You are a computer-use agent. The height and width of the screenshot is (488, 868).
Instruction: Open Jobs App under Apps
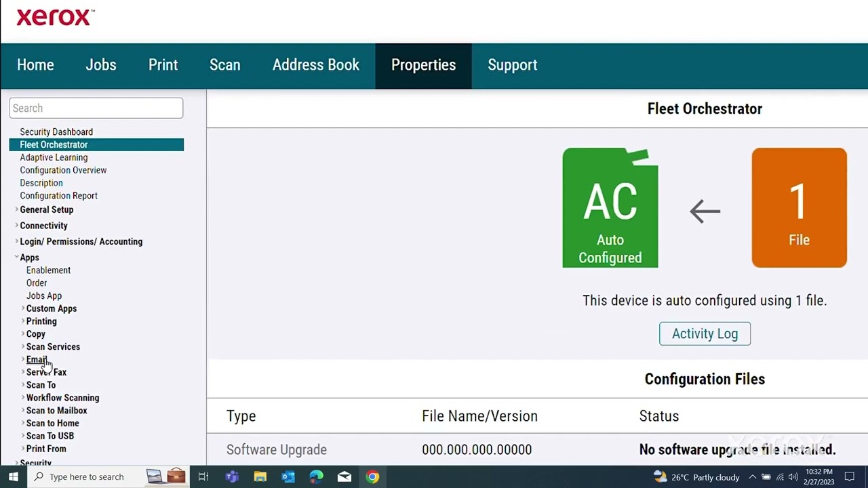pos(44,296)
